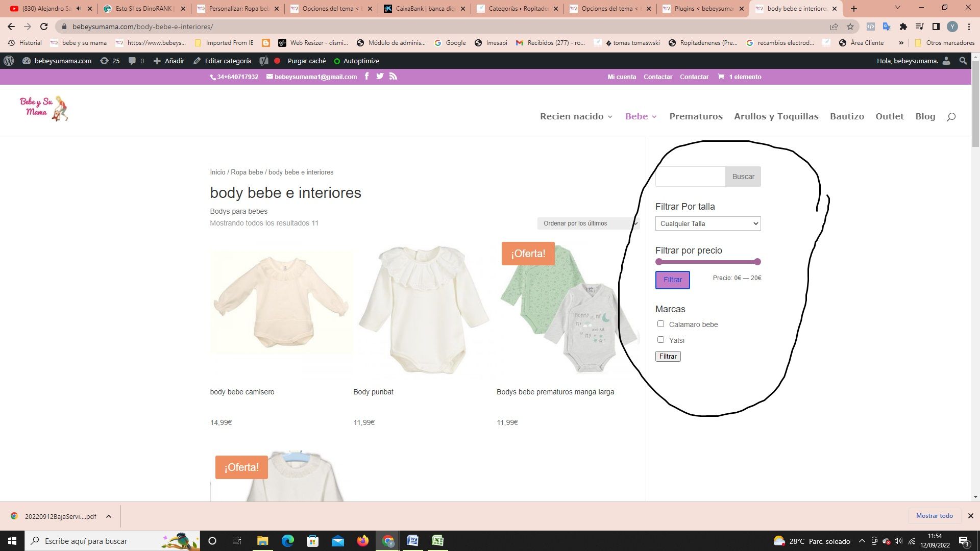Click the Filtrar button under Marcas
The image size is (980, 551).
pyautogui.click(x=668, y=356)
